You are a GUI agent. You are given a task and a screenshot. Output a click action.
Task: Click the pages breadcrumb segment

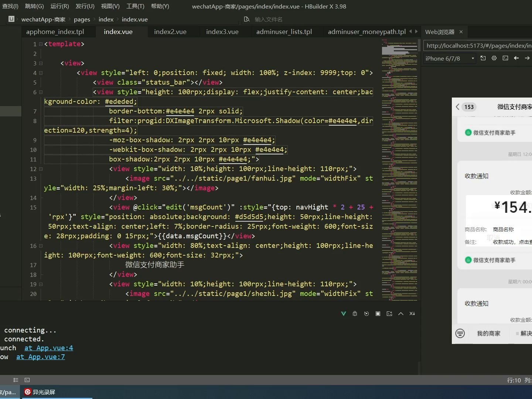pos(82,19)
